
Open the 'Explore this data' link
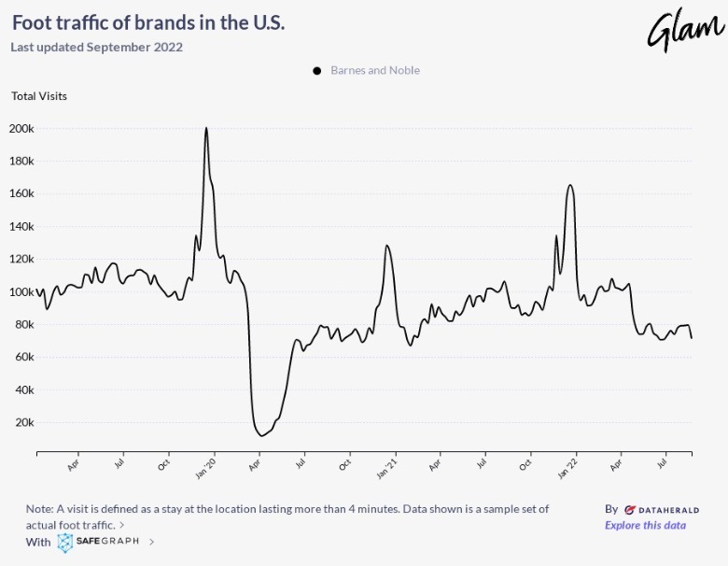click(x=645, y=525)
